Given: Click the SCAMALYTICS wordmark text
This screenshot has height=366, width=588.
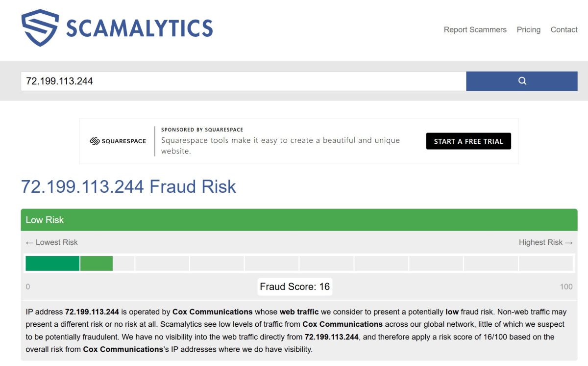Looking at the screenshot, I should point(139,28).
